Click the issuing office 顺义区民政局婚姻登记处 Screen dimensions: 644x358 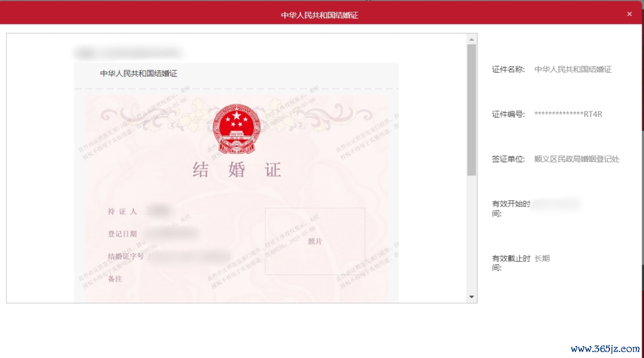coord(577,159)
